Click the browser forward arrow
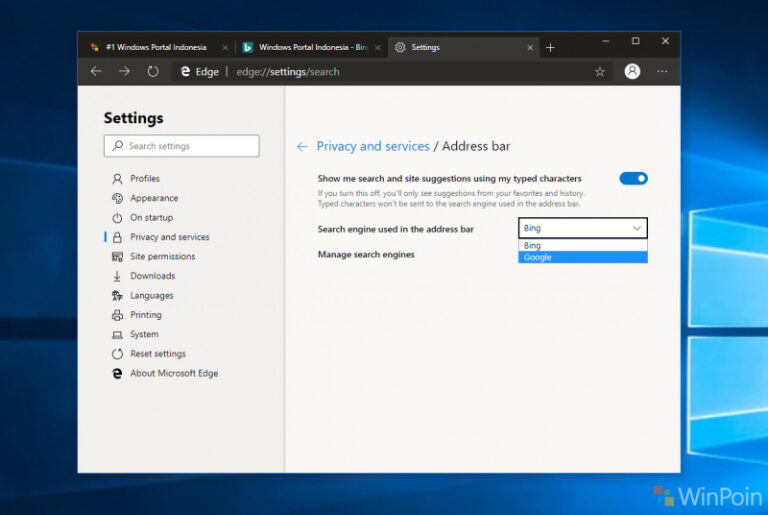Viewport: 768px width, 515px height. (124, 72)
